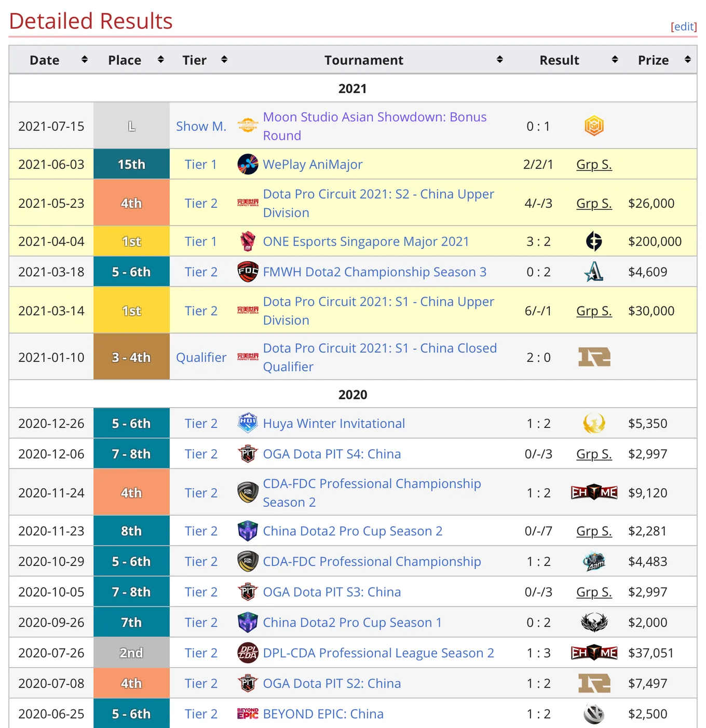Image resolution: width=706 pixels, height=728 pixels.
Task: Click the RNG logo in the 2020-07-08 row
Action: point(594,683)
